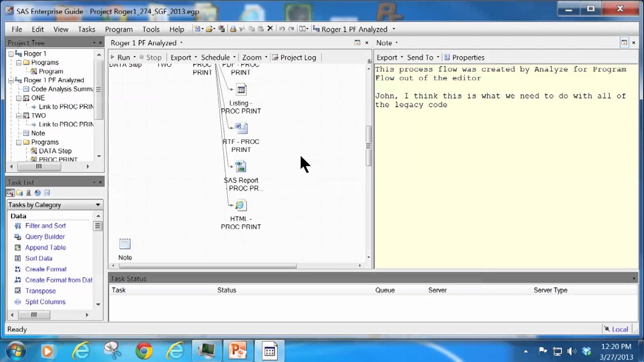Collapse the Roger 1 PF Analyzed tree node
Screen dimensions: 644x362
click(x=11, y=80)
